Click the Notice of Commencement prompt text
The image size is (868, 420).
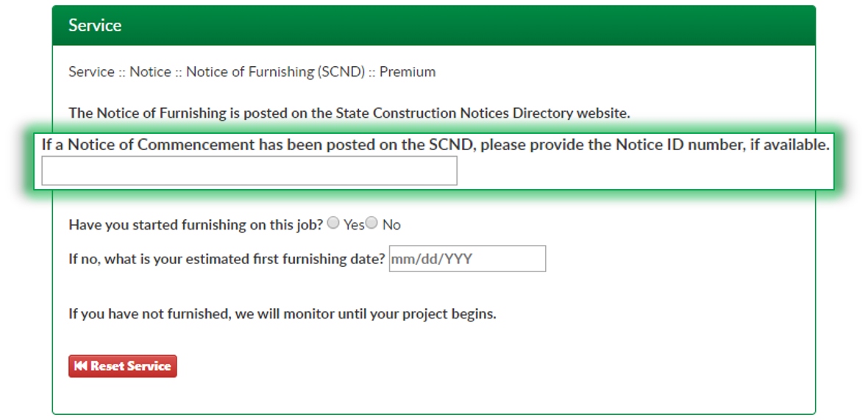tap(435, 145)
